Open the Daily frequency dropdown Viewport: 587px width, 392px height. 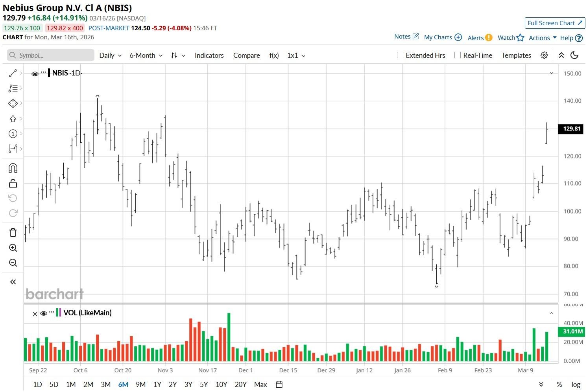[x=111, y=55]
